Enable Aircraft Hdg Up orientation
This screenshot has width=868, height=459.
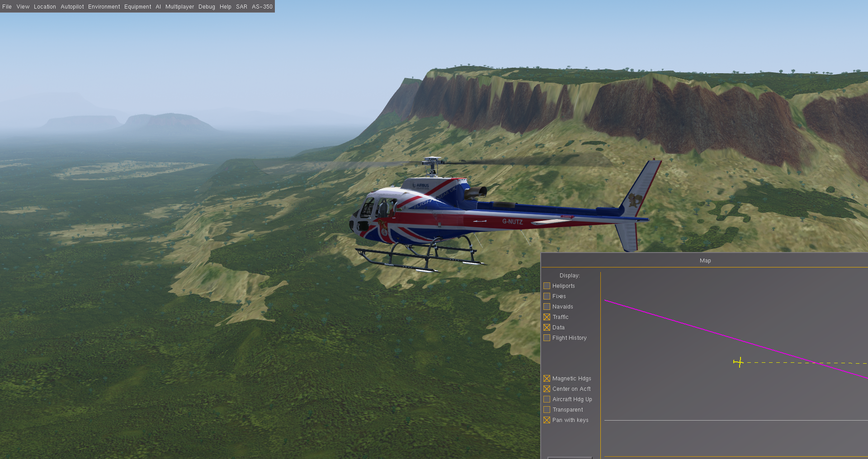coord(547,399)
